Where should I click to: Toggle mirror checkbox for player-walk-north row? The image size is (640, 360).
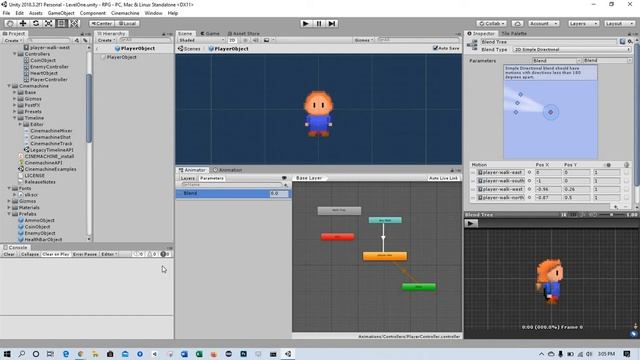click(x=626, y=198)
